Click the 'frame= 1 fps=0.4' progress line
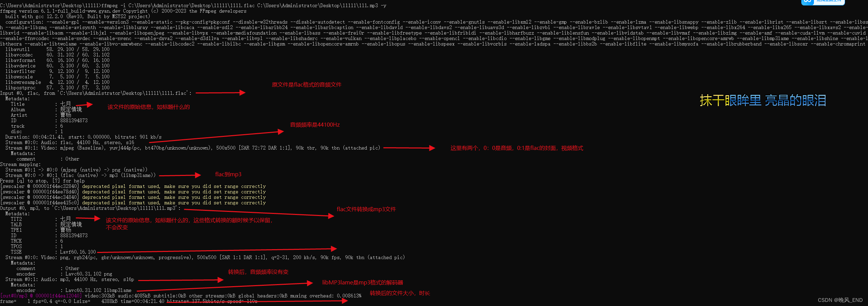The height and width of the screenshot is (306, 868). pyautogui.click(x=129, y=301)
